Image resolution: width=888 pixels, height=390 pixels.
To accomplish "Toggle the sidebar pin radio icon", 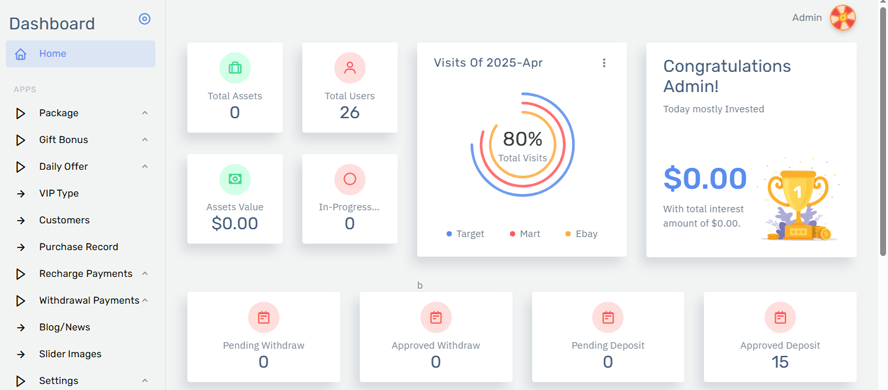I will tap(144, 19).
